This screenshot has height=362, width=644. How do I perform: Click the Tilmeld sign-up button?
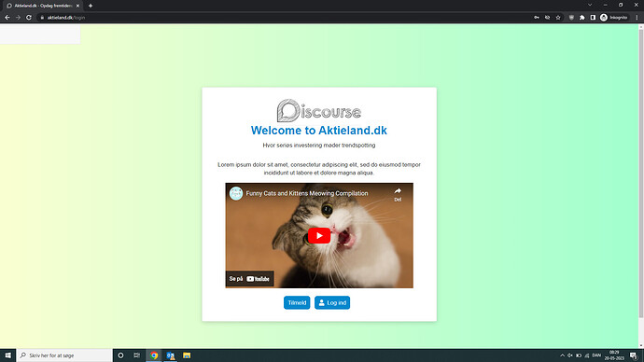point(297,302)
